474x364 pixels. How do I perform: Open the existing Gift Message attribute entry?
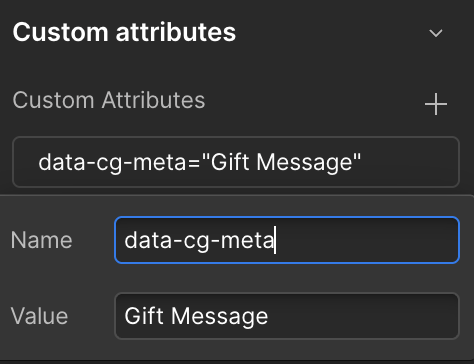pyautogui.click(x=236, y=162)
